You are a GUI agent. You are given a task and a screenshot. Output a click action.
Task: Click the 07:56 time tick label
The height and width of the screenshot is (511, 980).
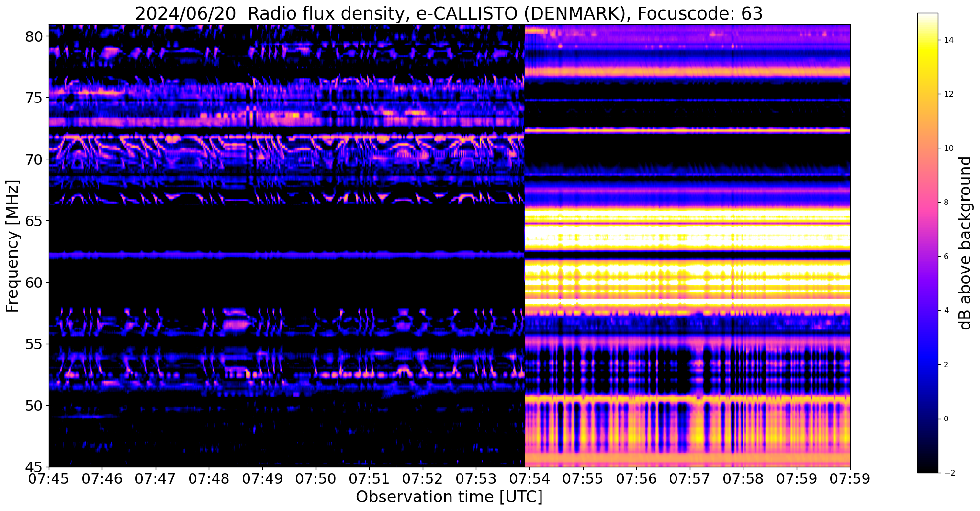[x=636, y=479]
